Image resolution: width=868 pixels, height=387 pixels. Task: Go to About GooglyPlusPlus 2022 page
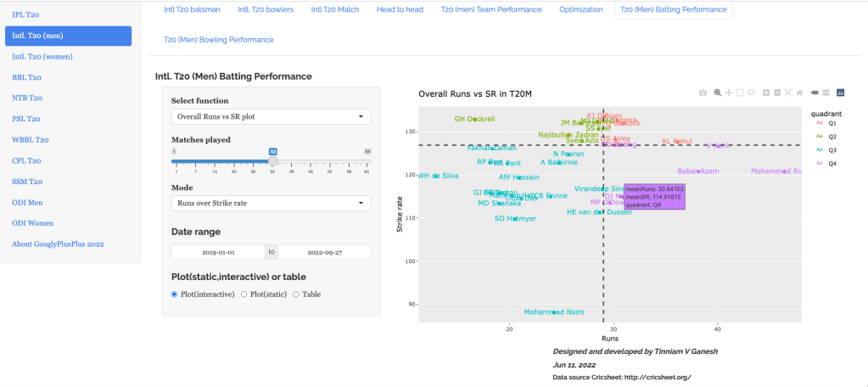58,244
